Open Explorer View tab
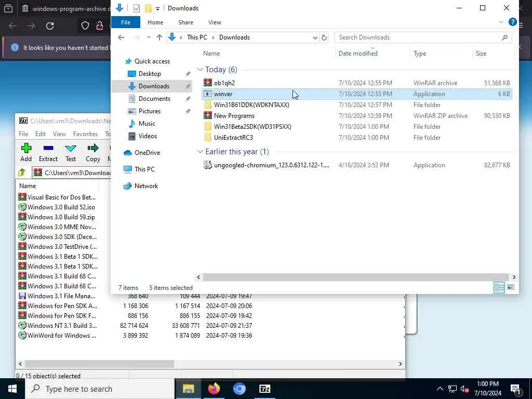Viewport: 532px width, 399px height. point(215,22)
